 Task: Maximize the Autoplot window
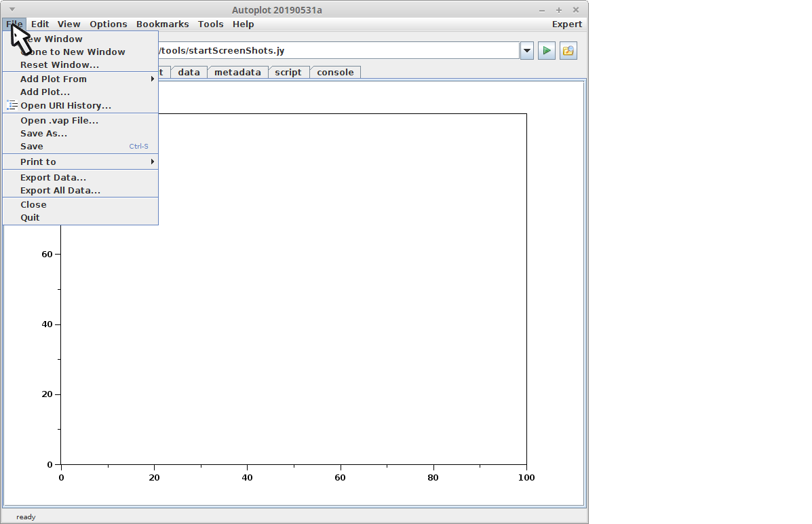559,10
